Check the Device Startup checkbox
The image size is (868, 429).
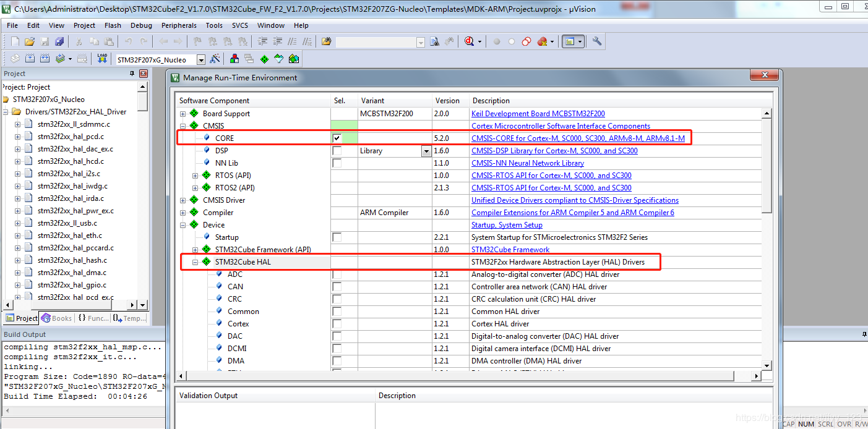click(337, 237)
